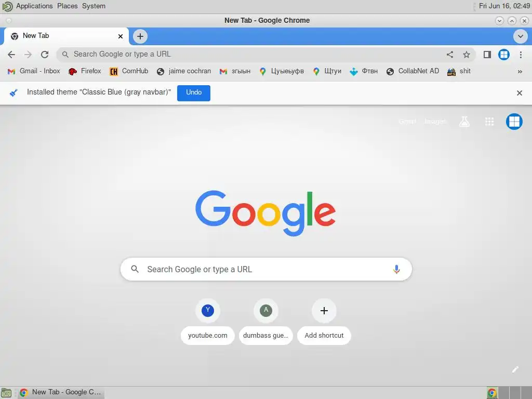This screenshot has width=532, height=399.
Task: Open the Applications menu
Action: pos(34,6)
